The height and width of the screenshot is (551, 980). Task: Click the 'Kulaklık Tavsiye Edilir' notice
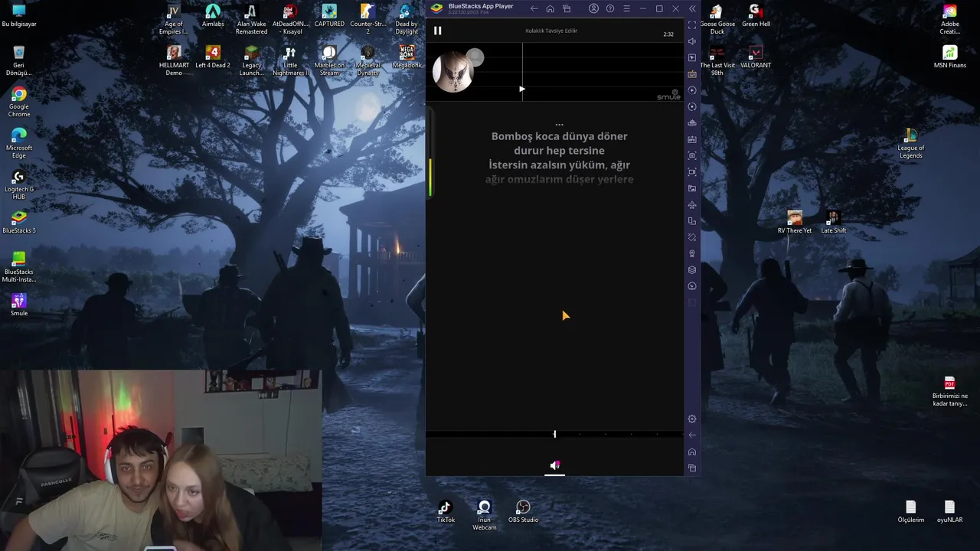pyautogui.click(x=551, y=31)
